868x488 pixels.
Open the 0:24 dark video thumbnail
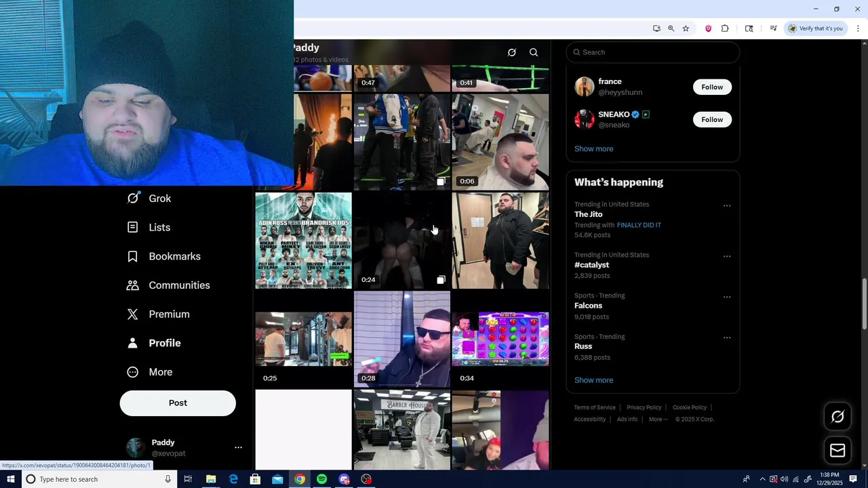point(401,241)
